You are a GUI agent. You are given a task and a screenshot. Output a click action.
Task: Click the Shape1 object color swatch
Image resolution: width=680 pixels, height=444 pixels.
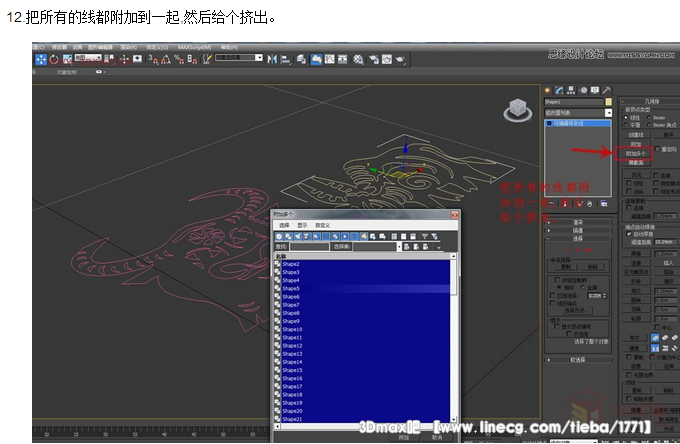(x=608, y=102)
